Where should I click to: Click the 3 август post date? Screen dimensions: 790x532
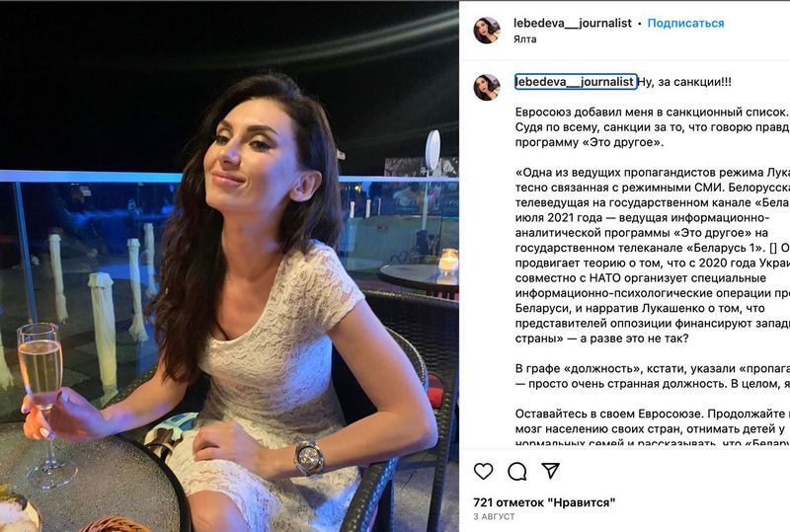pyautogui.click(x=494, y=517)
